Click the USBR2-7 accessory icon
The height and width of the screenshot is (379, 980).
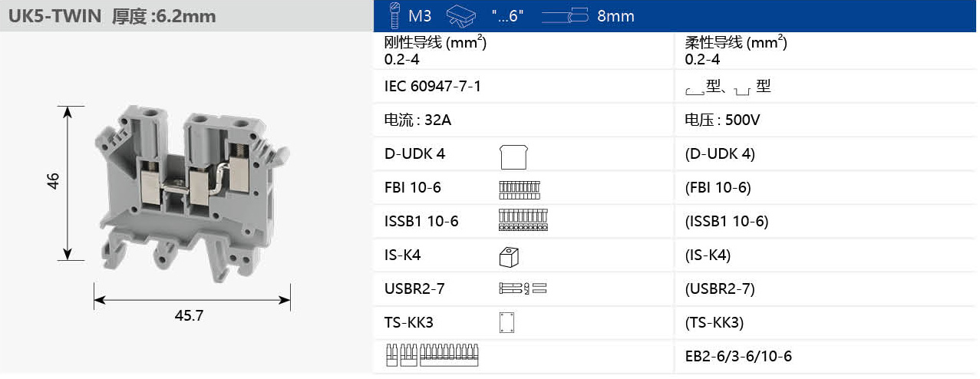(523, 289)
